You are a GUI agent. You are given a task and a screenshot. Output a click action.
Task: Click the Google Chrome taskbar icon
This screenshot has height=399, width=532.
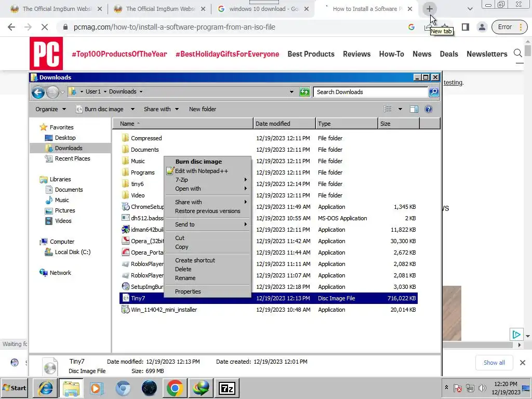coord(175,388)
